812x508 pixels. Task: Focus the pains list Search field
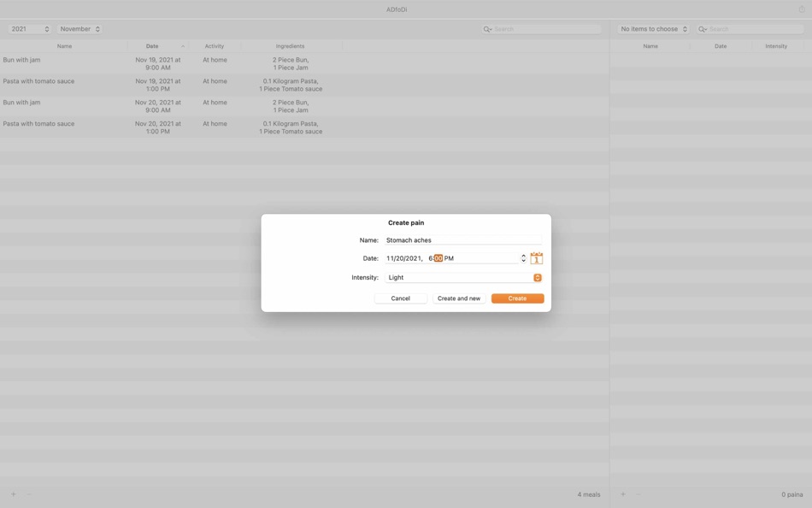[750, 29]
